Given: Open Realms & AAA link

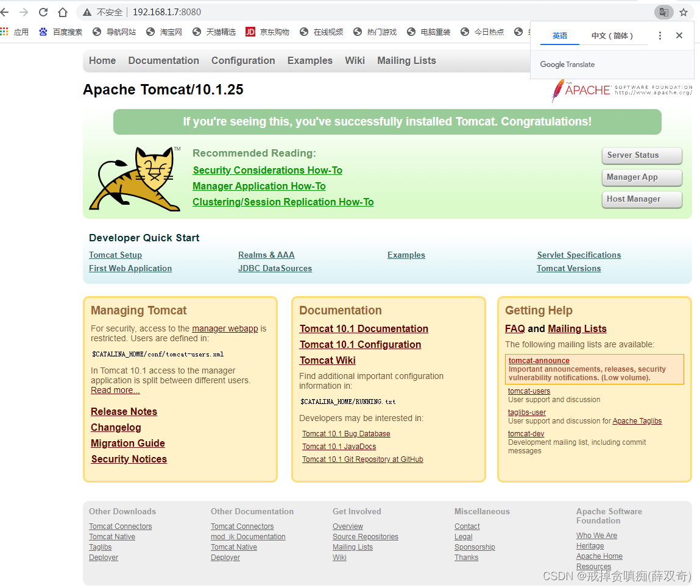Looking at the screenshot, I should pos(266,255).
